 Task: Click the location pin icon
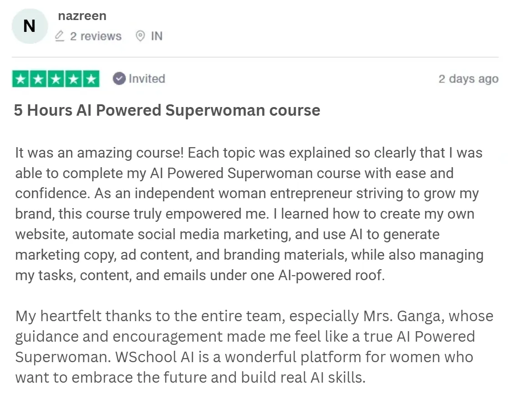pyautogui.click(x=141, y=36)
